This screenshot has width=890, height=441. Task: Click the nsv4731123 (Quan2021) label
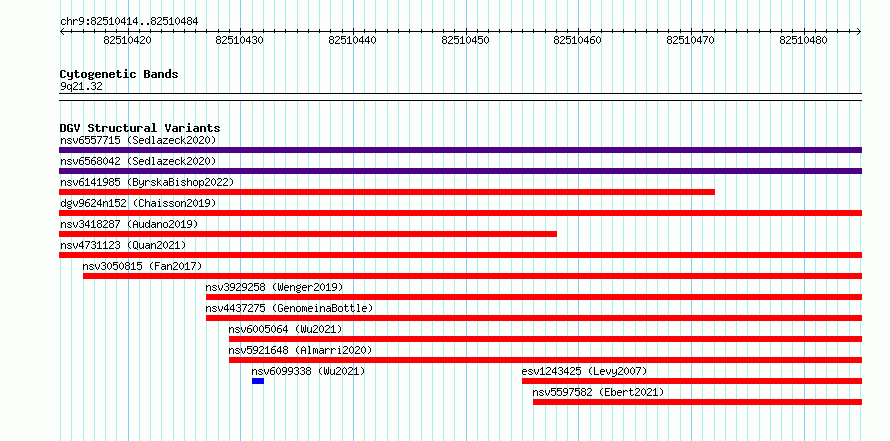pos(123,245)
